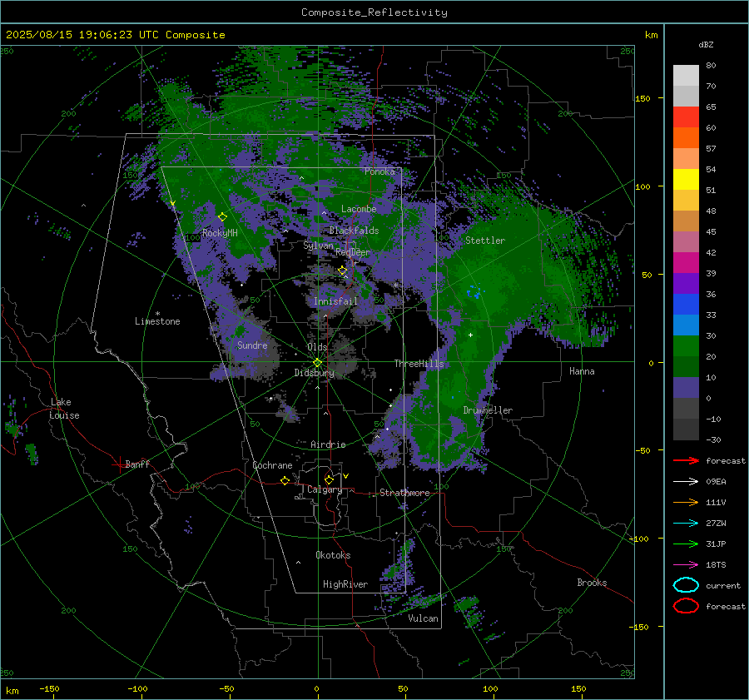Select the Airdrie town label

(x=328, y=444)
